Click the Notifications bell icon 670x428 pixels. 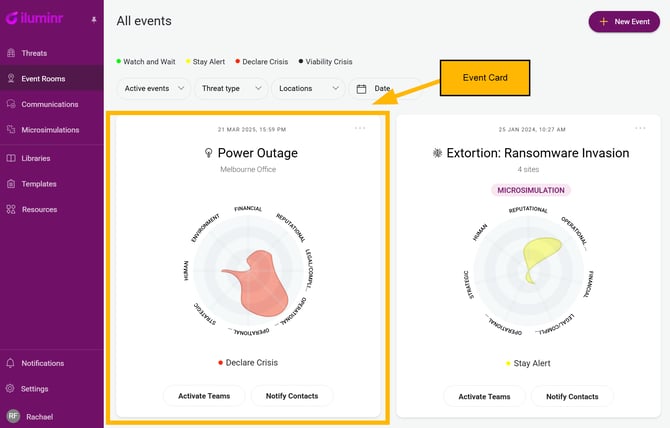[11, 363]
